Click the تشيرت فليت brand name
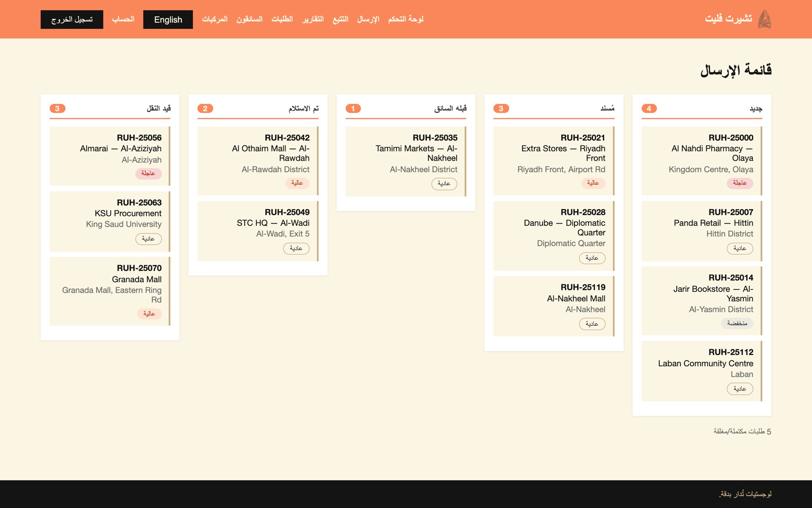 (729, 19)
